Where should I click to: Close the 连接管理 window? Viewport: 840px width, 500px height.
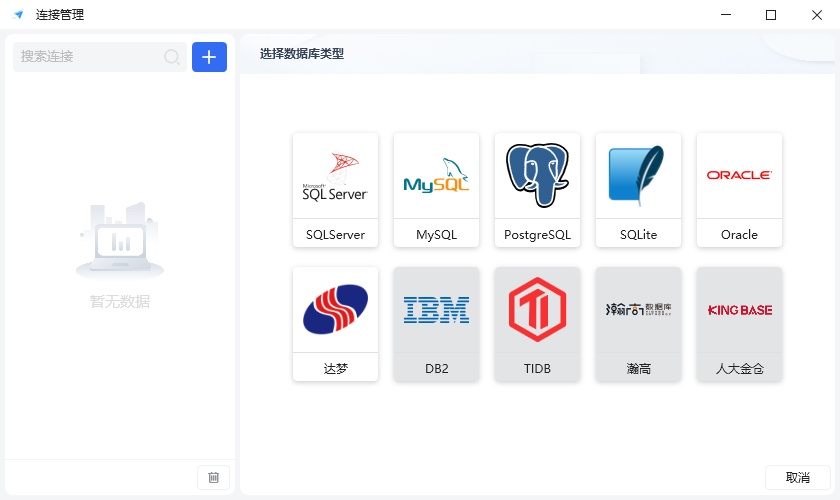click(816, 14)
